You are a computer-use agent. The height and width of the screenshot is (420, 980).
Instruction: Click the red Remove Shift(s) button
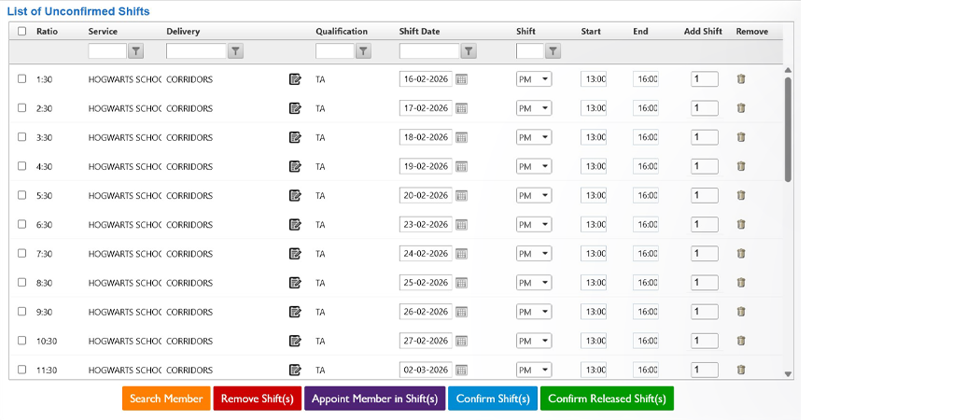[x=258, y=399]
